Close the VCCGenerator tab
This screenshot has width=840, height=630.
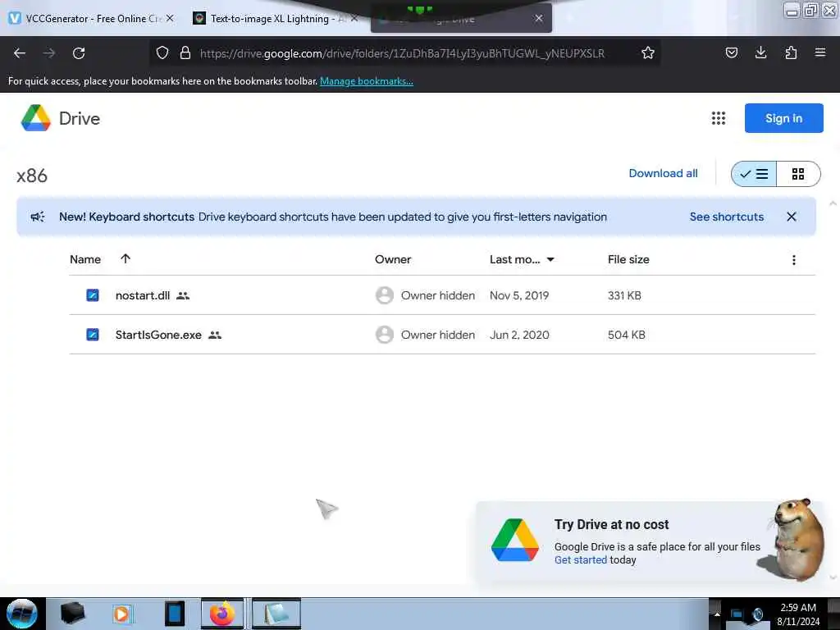pyautogui.click(x=170, y=18)
